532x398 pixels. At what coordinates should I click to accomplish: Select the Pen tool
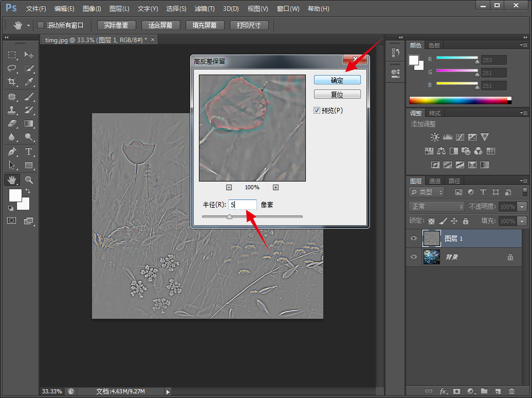12,152
